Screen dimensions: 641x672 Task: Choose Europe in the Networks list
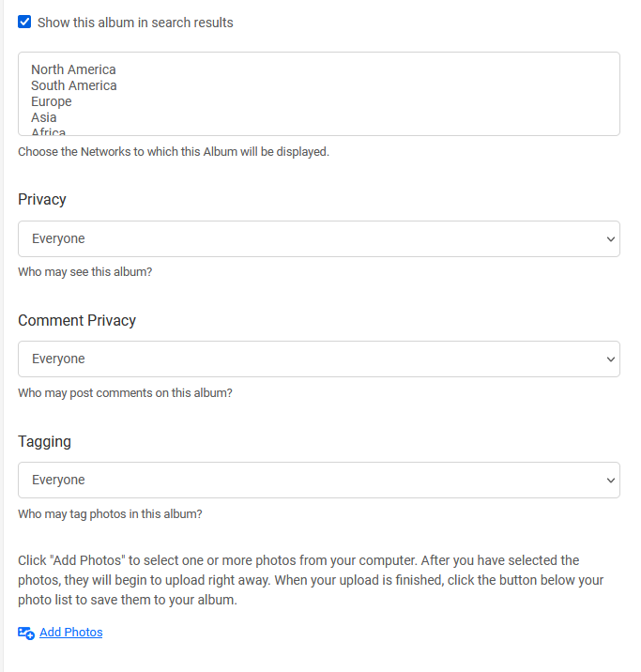[52, 101]
